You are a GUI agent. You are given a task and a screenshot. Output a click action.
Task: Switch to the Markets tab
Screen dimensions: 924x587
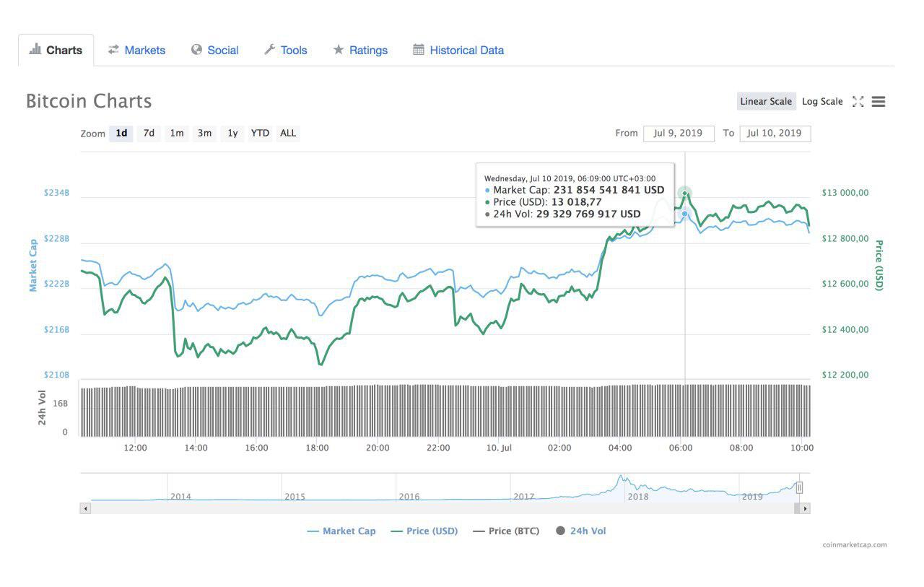[136, 50]
